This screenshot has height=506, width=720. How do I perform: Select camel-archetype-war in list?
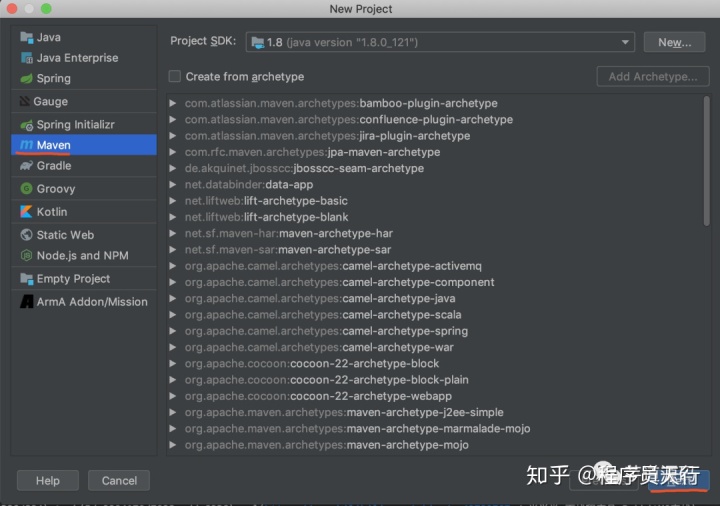tap(319, 348)
